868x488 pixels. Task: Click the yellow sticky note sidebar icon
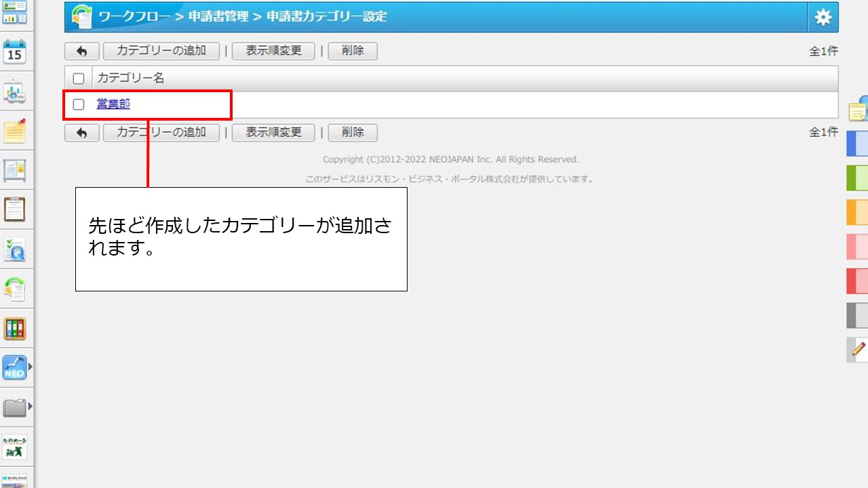click(x=15, y=131)
